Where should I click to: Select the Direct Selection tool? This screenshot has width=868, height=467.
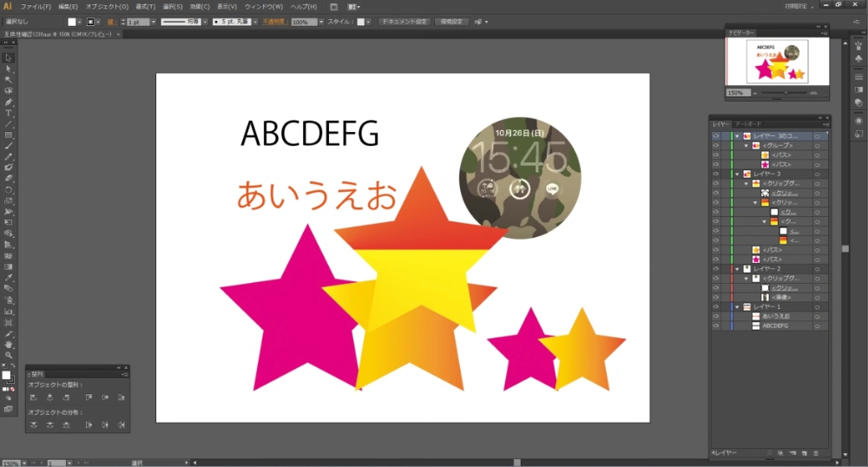(x=9, y=69)
